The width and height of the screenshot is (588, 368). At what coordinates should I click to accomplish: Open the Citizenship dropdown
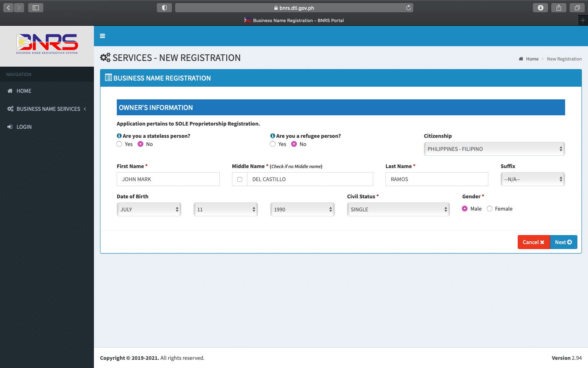coord(494,149)
